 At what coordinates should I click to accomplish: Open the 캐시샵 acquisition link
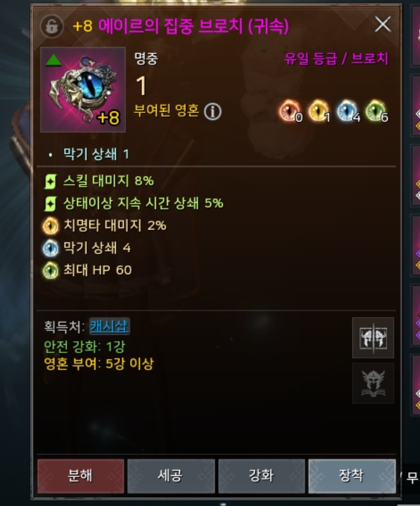[109, 327]
